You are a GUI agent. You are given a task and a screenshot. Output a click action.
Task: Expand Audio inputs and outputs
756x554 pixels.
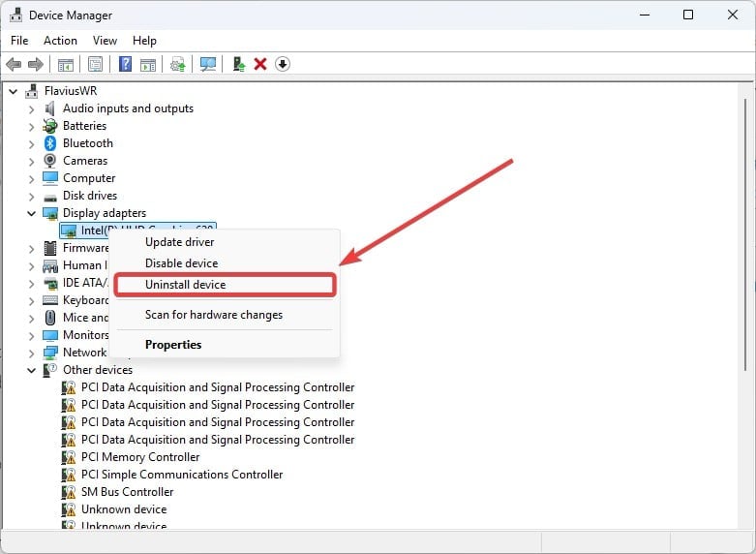point(32,109)
